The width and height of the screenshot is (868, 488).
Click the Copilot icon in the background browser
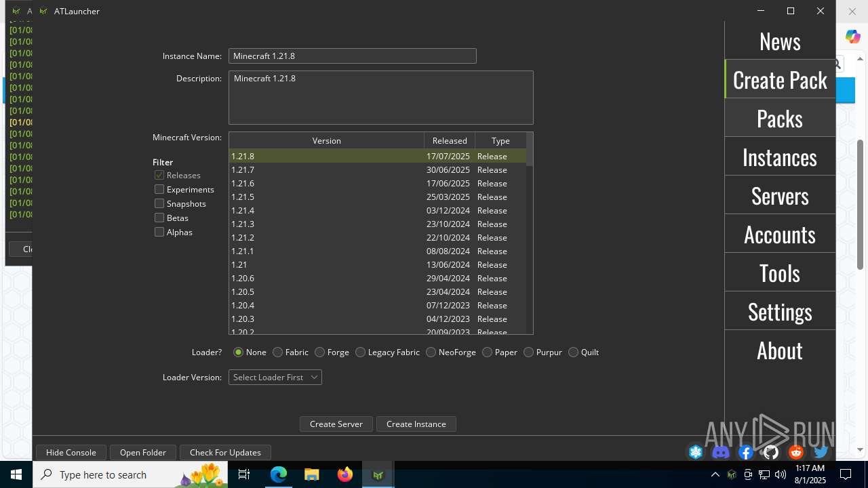point(852,37)
